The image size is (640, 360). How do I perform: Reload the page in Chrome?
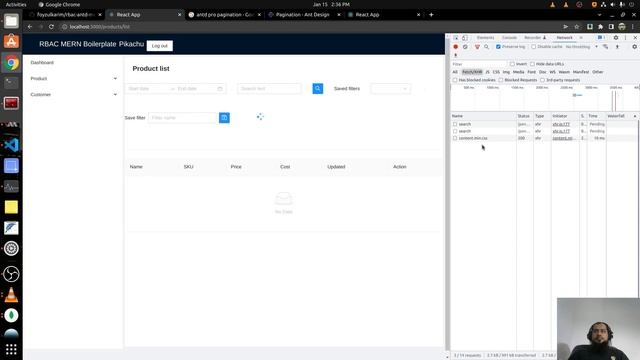(x=51, y=27)
